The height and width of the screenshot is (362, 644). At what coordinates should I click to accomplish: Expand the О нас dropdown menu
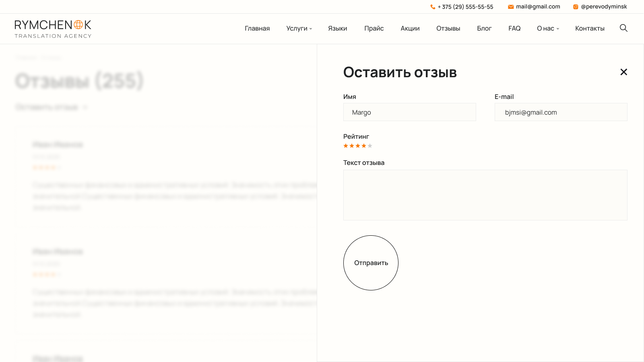click(x=548, y=29)
